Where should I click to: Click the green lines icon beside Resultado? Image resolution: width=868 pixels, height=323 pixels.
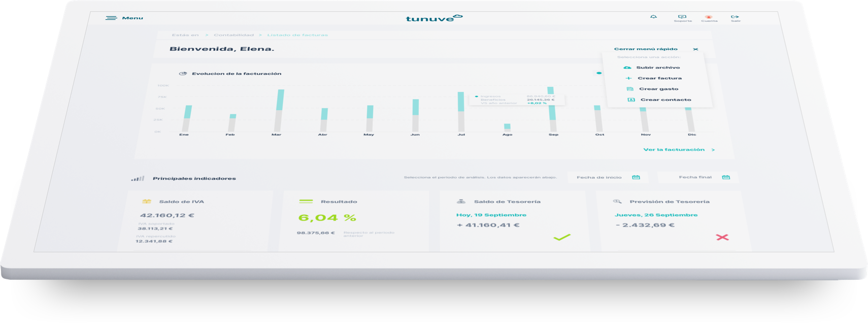click(x=306, y=202)
